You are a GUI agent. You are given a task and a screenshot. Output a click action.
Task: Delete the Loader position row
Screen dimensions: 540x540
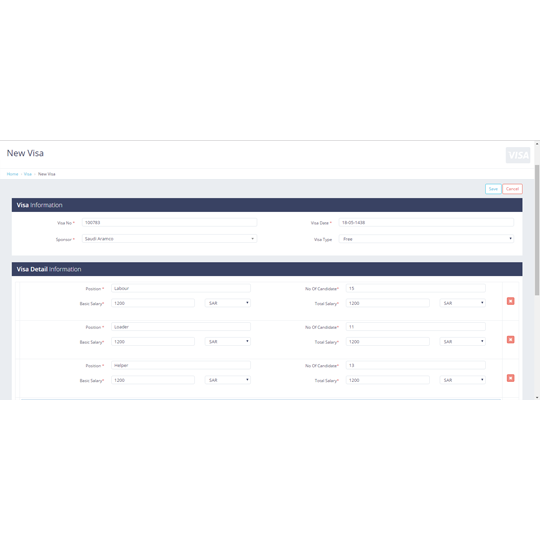click(510, 340)
